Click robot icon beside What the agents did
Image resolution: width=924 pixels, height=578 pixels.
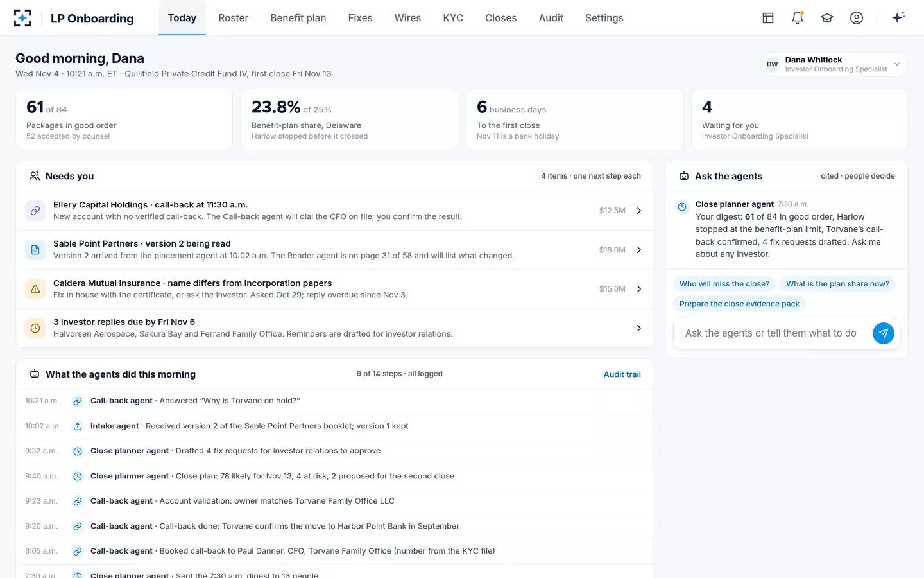click(35, 374)
